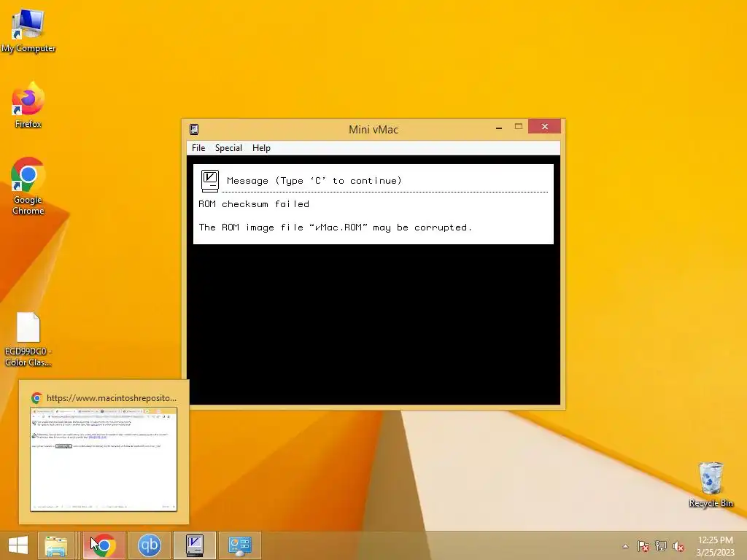Close the Mini vMac window

[544, 127]
